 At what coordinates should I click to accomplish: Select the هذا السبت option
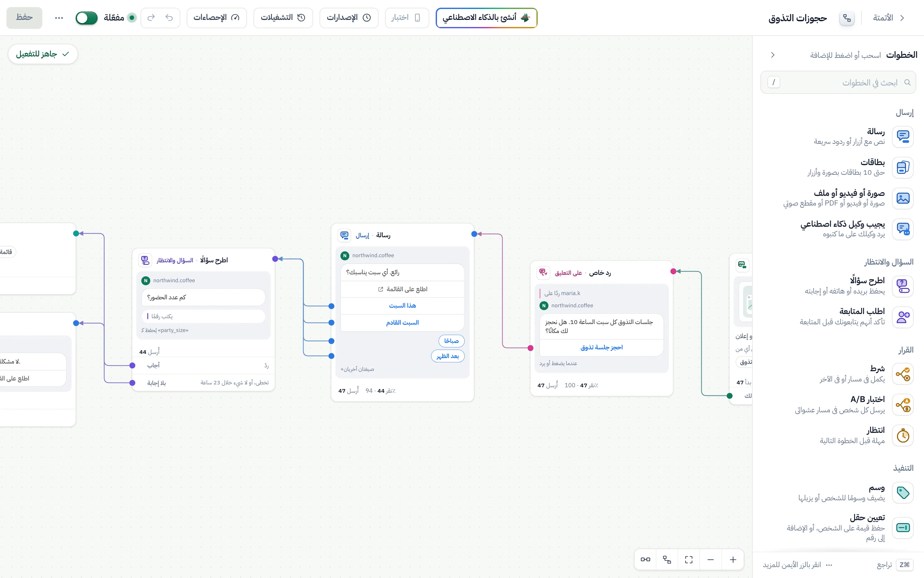point(402,306)
